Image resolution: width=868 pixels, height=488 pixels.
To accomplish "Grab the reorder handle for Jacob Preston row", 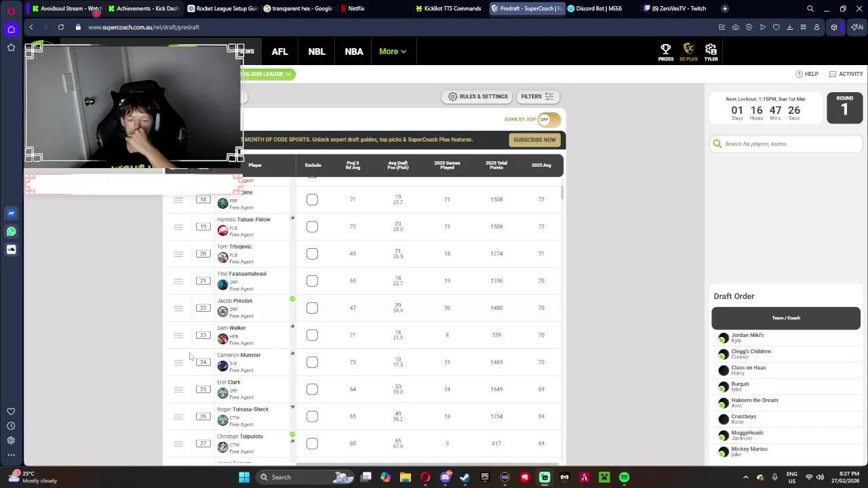I will [178, 308].
